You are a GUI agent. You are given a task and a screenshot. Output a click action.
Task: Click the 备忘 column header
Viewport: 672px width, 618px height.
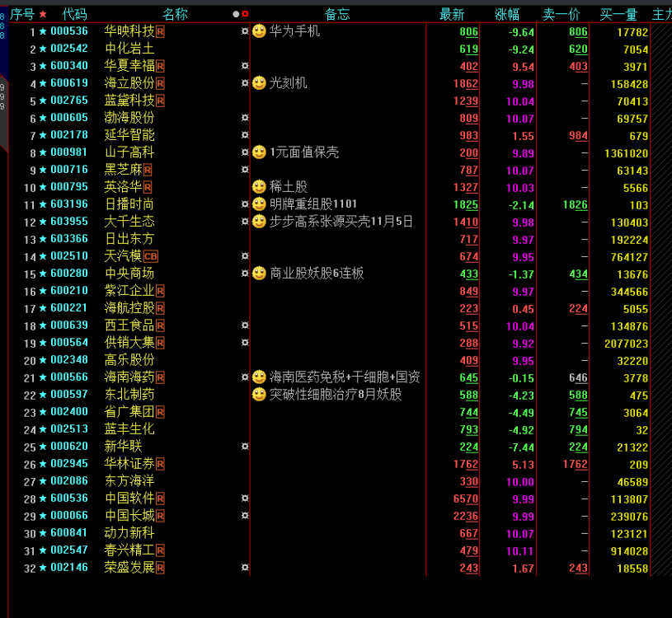click(x=337, y=15)
